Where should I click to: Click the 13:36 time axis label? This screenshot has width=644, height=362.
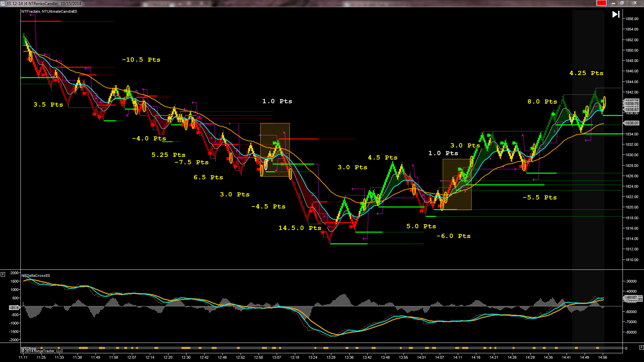349,357
